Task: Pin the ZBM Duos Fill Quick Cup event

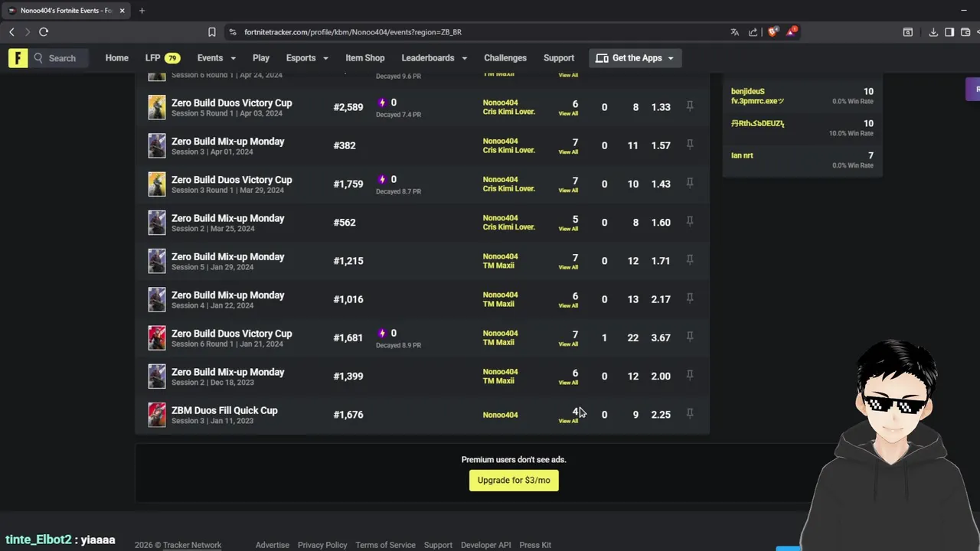Action: point(690,414)
